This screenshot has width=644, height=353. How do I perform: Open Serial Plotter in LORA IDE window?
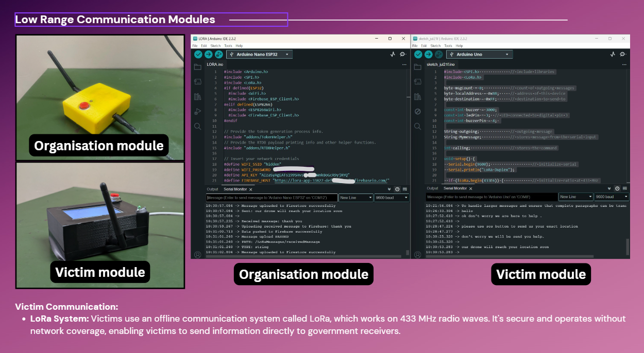point(393,54)
